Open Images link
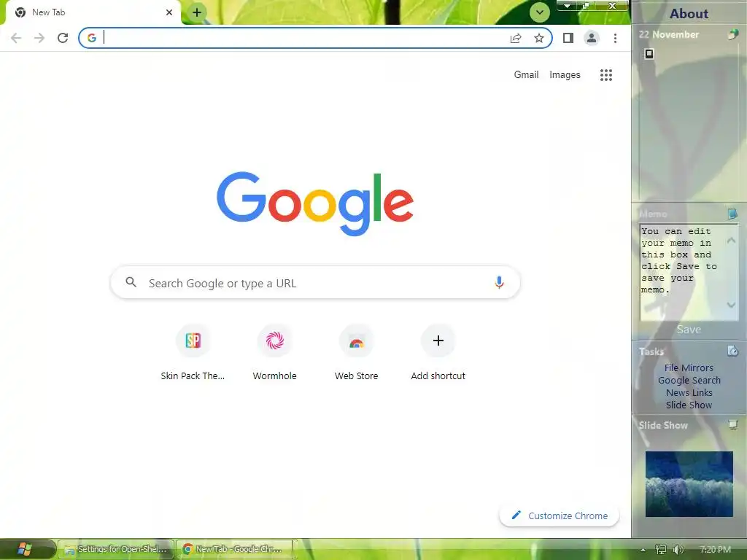The height and width of the screenshot is (560, 747). [x=565, y=75]
